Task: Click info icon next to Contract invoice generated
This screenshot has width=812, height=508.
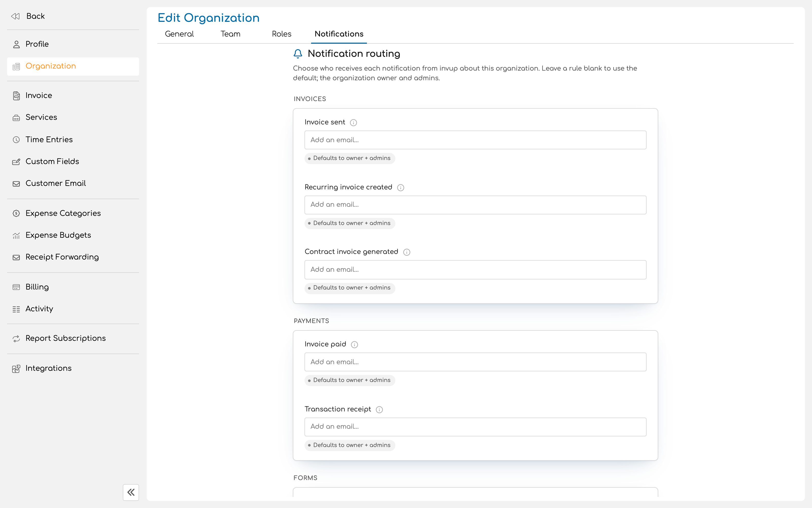Action: [x=407, y=252]
